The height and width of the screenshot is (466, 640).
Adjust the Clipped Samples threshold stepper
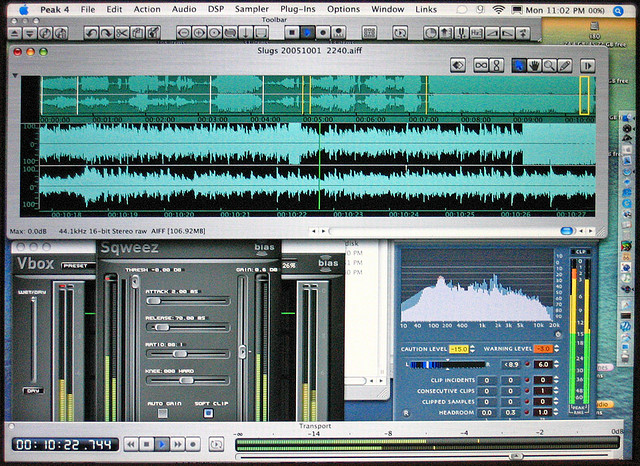556,402
